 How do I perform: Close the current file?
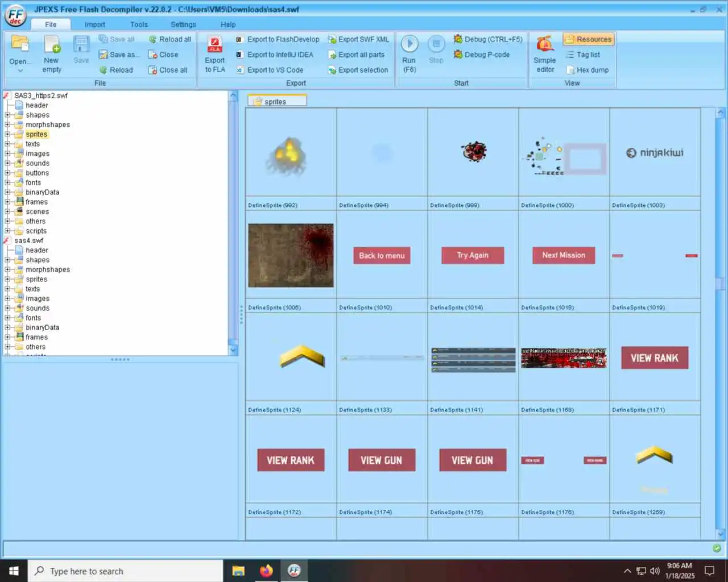(163, 55)
